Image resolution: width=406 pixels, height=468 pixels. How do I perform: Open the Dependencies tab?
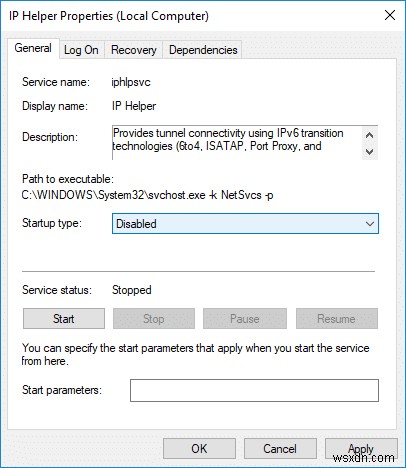[x=203, y=50]
